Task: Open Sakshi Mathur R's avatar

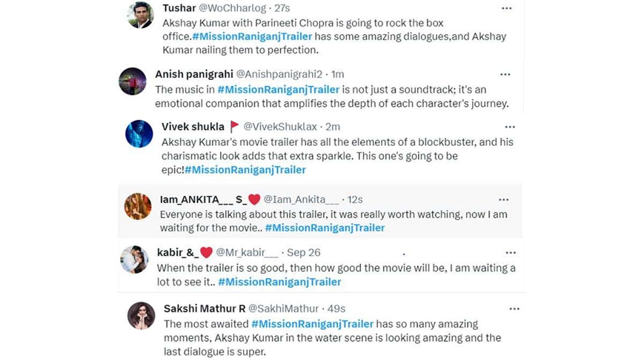Action: [141, 315]
